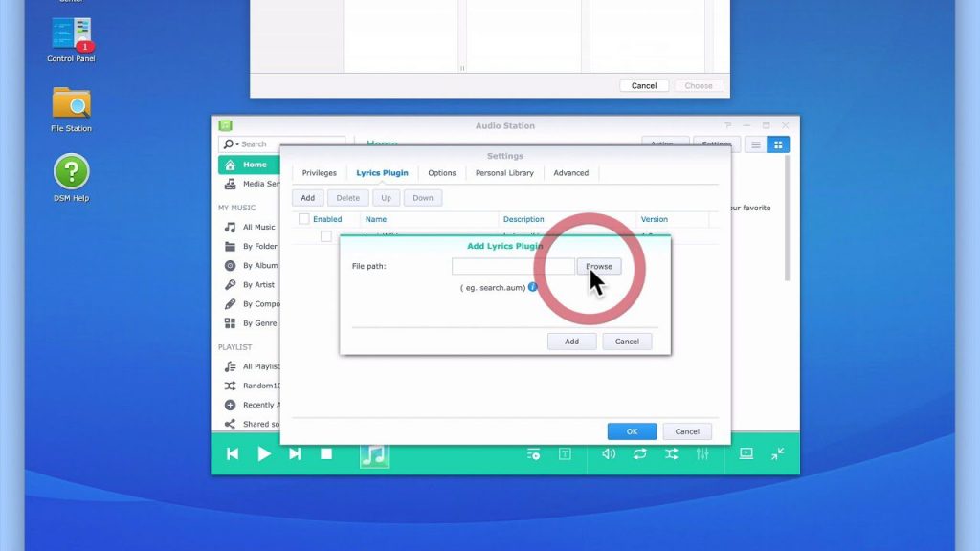980x551 pixels.
Task: Show lyrics panel icon in player bar
Action: (x=565, y=454)
